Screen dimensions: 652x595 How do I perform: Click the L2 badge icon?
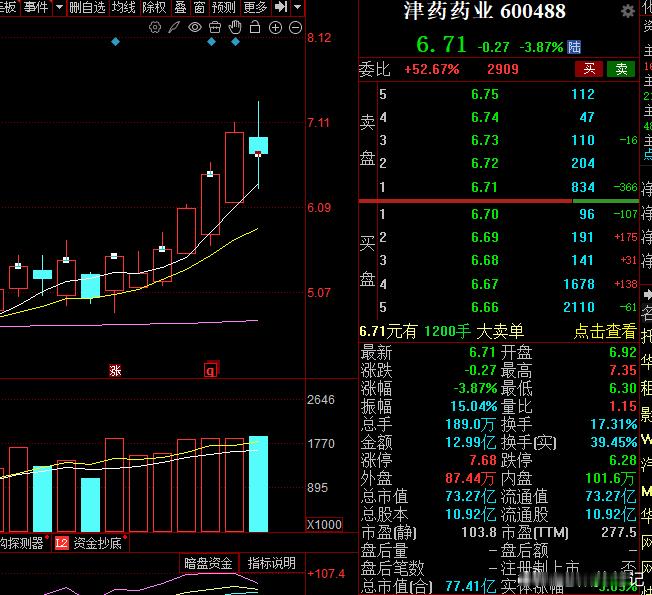click(x=62, y=543)
